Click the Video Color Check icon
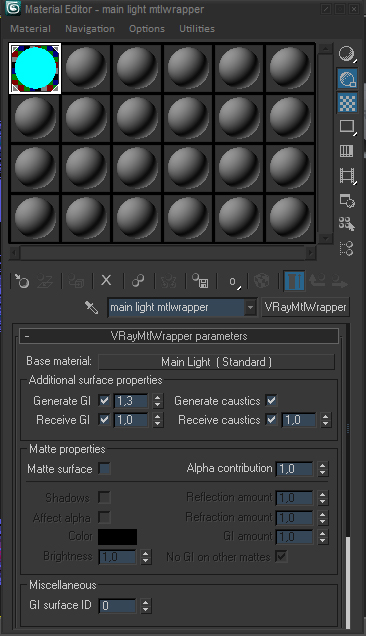This screenshot has width=366, height=636. pyautogui.click(x=347, y=151)
